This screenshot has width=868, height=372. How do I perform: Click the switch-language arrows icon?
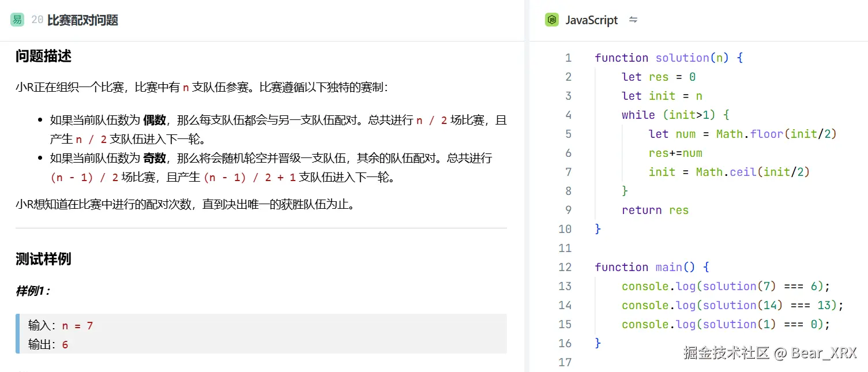633,20
